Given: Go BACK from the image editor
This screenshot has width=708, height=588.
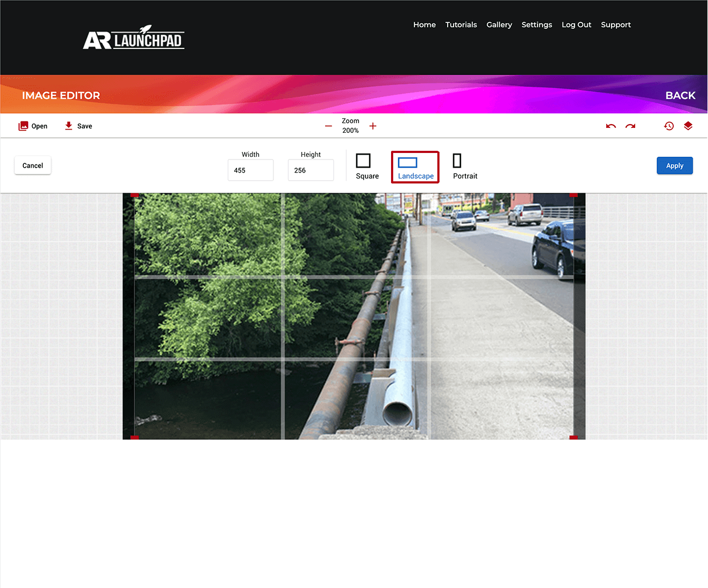Looking at the screenshot, I should click(680, 95).
